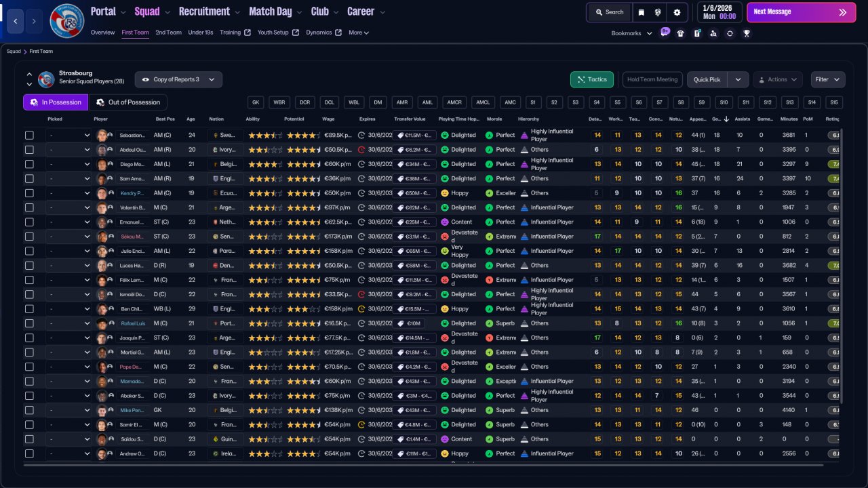Image resolution: width=868 pixels, height=488 pixels.
Task: Select the checkbox for Kendry P... row
Action: 29,193
